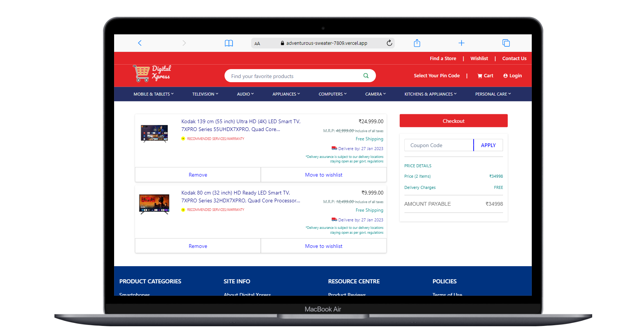
Task: Click the AMOUNT PAYABLE total ₹34998
Action: click(494, 204)
